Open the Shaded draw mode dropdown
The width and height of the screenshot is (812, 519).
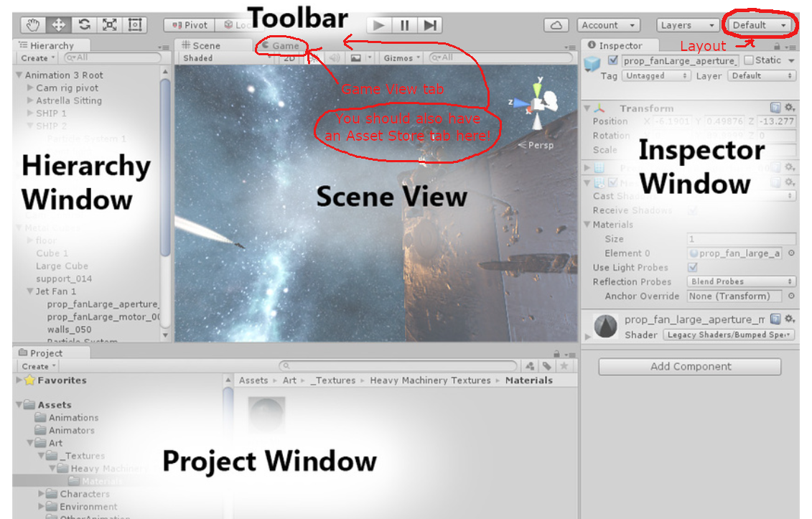coord(226,58)
